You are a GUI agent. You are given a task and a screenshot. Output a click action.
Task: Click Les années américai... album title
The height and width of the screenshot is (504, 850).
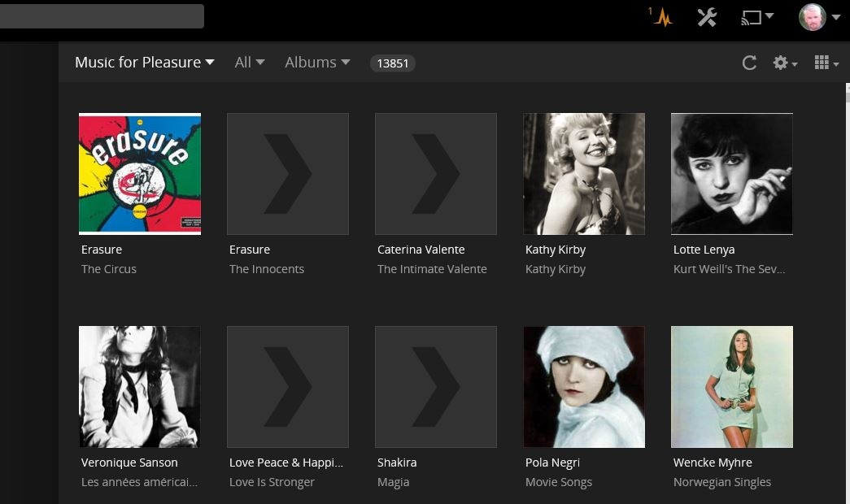tap(139, 482)
